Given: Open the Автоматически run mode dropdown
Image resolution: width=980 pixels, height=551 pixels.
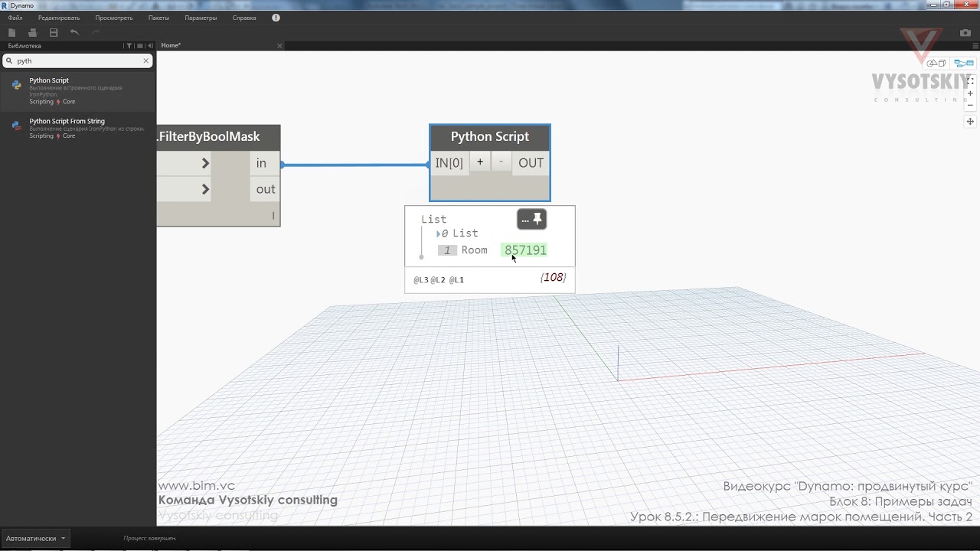Looking at the screenshot, I should (35, 538).
